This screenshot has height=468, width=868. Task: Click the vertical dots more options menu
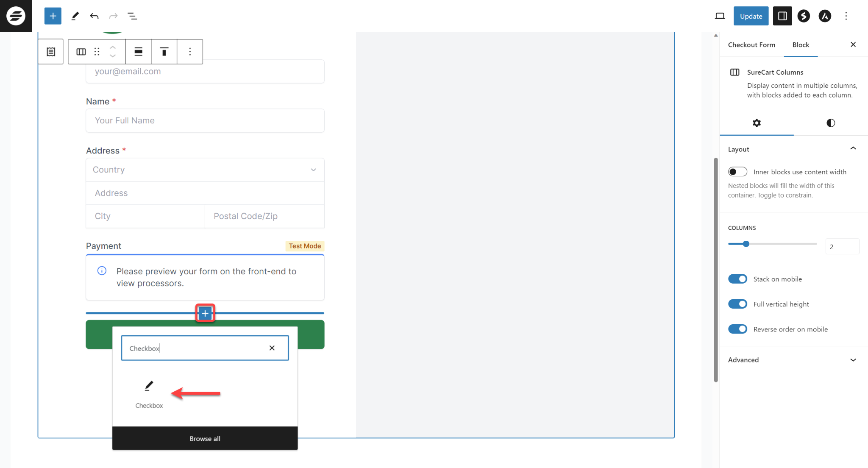(x=846, y=16)
